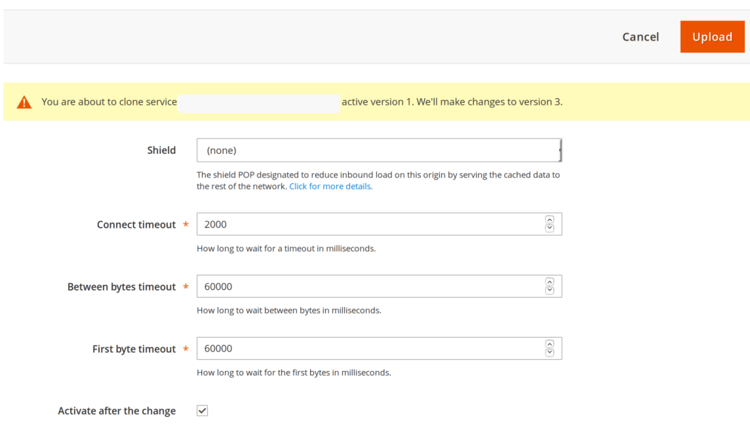The width and height of the screenshot is (750, 426).
Task: Raise First byte timeout with up arrow
Action: 549,344
